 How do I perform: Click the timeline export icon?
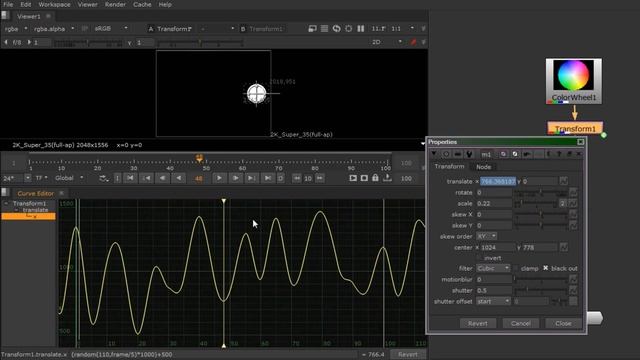[x=387, y=178]
